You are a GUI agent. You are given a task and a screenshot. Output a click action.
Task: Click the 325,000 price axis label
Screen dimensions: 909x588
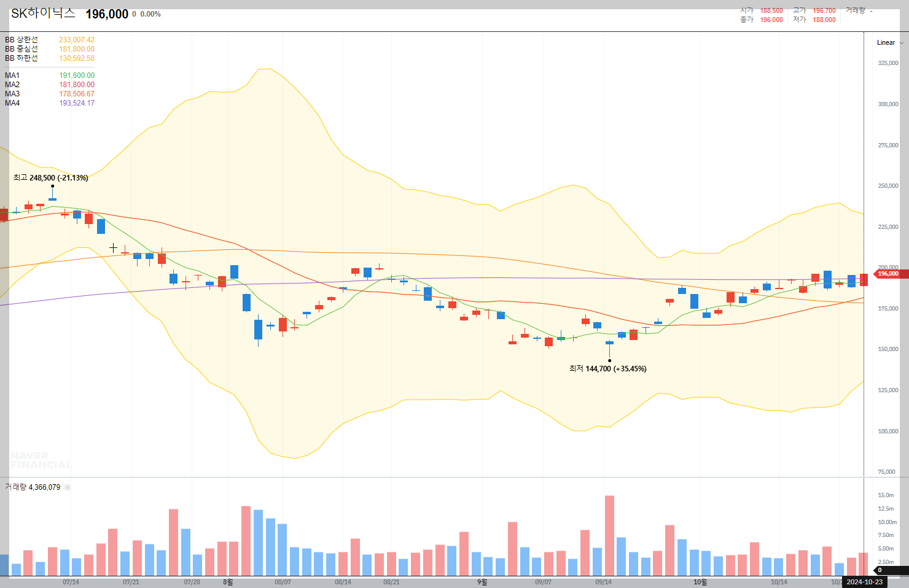888,63
